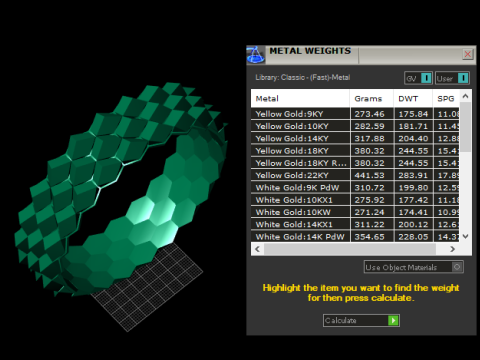The width and height of the screenshot is (480, 360).
Task: Click the 310.72 grams value
Action: 369,188
